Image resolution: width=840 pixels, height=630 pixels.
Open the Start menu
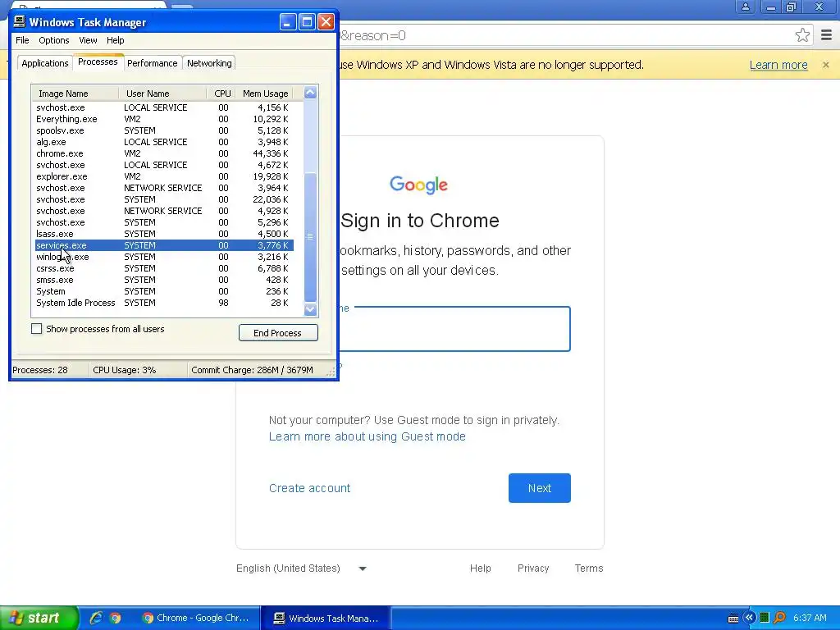[39, 618]
